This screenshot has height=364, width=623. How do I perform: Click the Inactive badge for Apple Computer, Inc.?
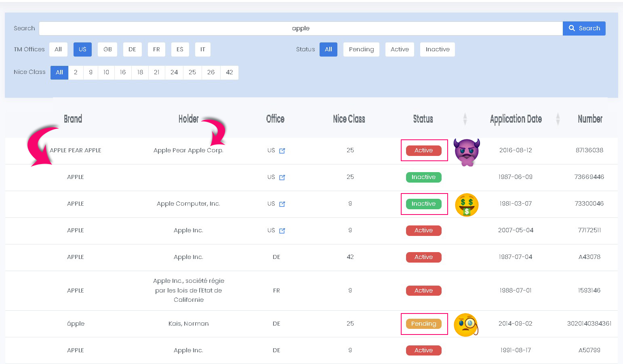point(423,204)
